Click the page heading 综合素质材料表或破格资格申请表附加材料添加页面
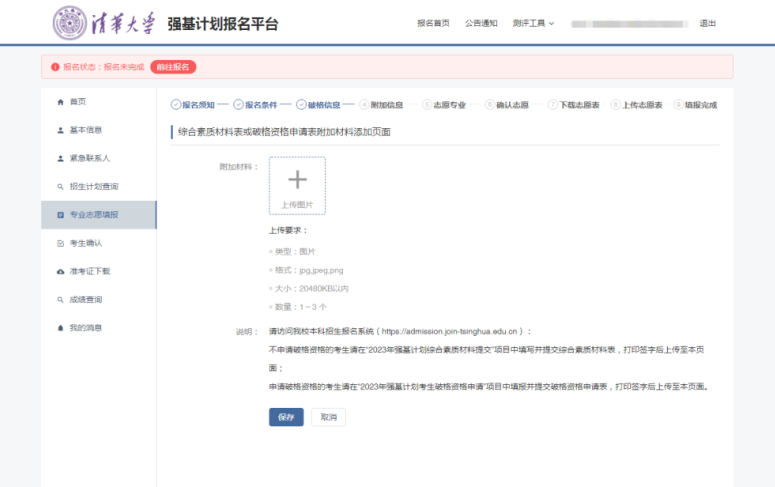The height and width of the screenshot is (487, 775). click(x=284, y=132)
